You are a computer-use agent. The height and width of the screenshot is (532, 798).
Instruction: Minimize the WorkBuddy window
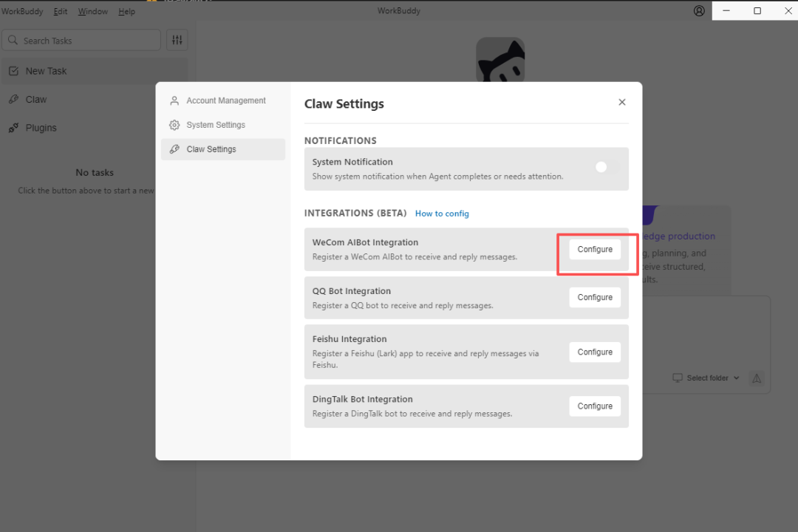click(x=726, y=10)
